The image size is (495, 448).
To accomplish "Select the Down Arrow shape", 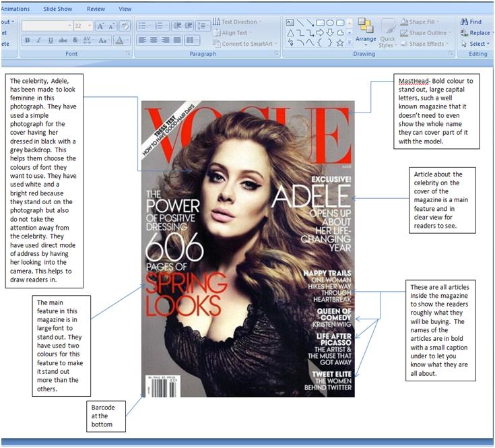I will point(330,32).
